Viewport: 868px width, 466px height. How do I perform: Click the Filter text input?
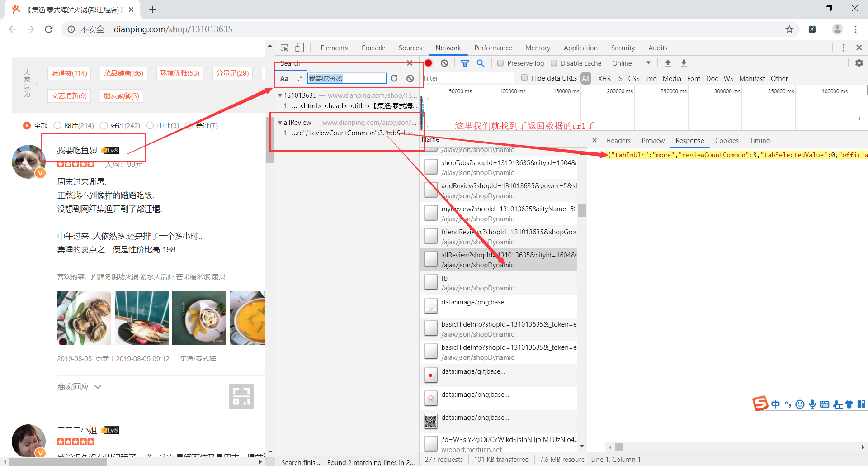[468, 78]
